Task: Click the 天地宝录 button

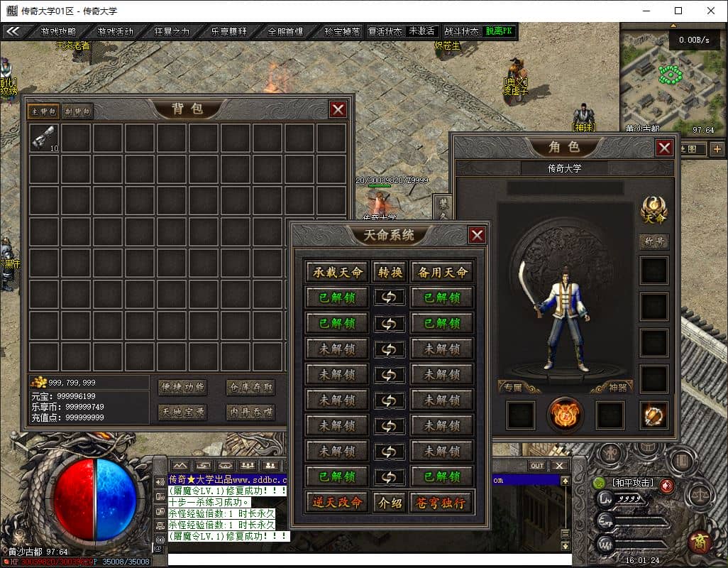Action: point(182,412)
